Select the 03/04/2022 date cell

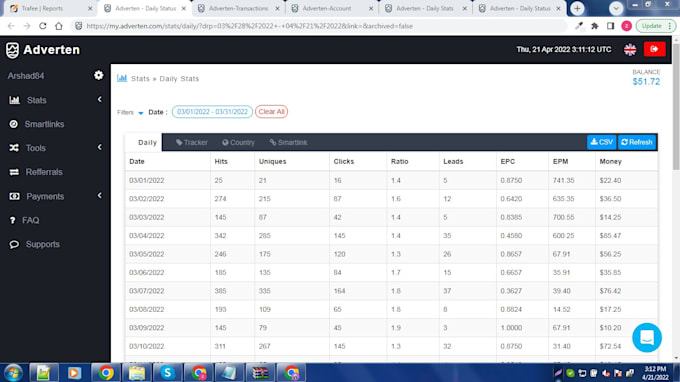[x=147, y=236]
